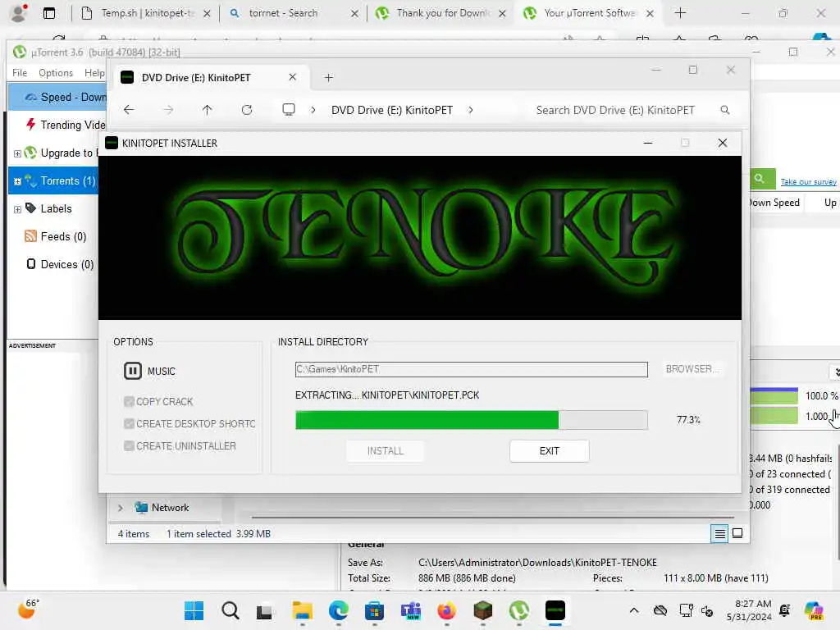The image size is (840, 630).
Task: Click DVD Drive (E:) KinitoPET breadcrumb
Action: pos(391,110)
